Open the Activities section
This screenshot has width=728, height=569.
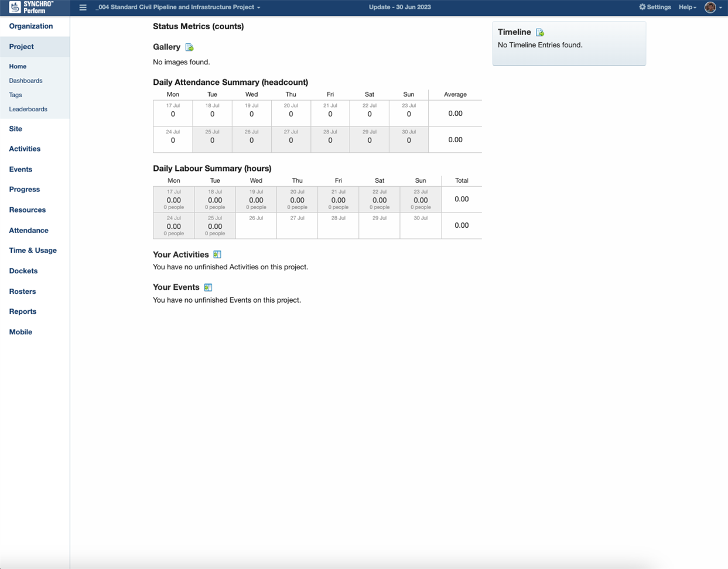(x=25, y=149)
